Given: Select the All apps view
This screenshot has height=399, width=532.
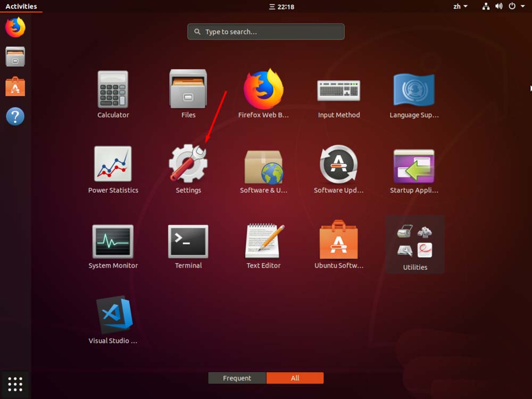Looking at the screenshot, I should (x=295, y=378).
